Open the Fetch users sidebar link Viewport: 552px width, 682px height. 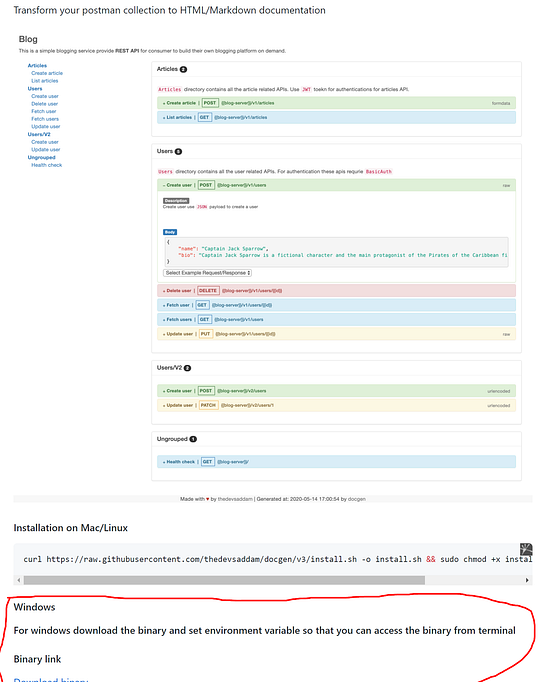tap(45, 119)
